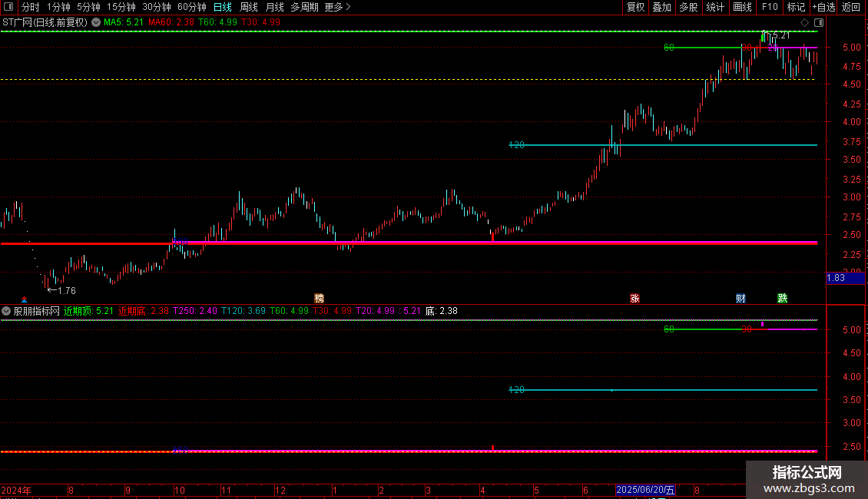This screenshot has height=499, width=868.
Task: Click the 复权 adjustment button
Action: point(635,7)
